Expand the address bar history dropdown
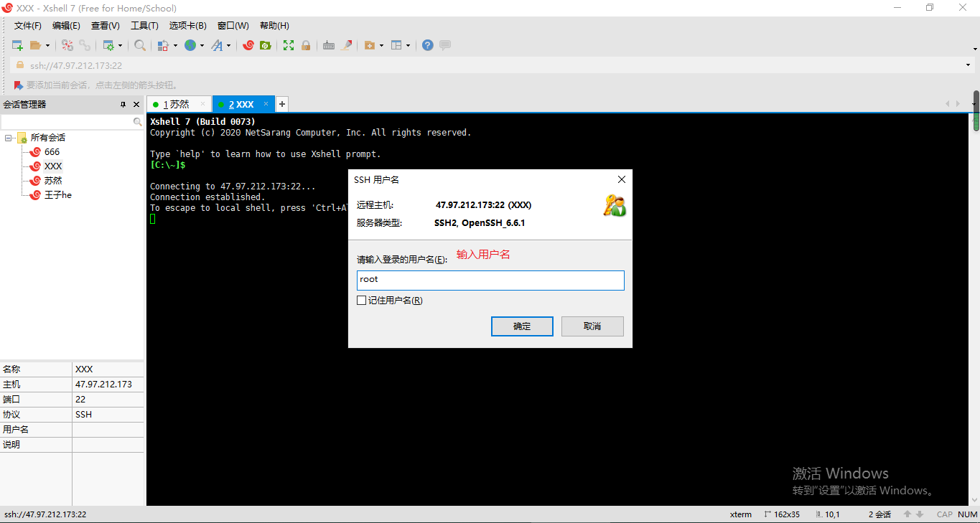This screenshot has width=980, height=523. click(969, 65)
